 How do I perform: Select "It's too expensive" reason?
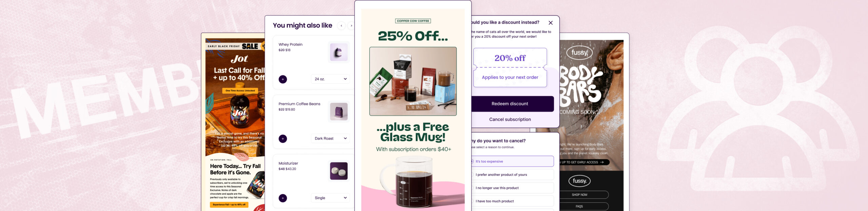point(512,161)
